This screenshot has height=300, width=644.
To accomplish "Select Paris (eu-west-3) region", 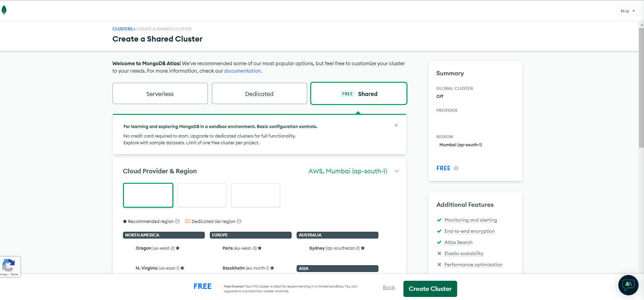I will 242,248.
